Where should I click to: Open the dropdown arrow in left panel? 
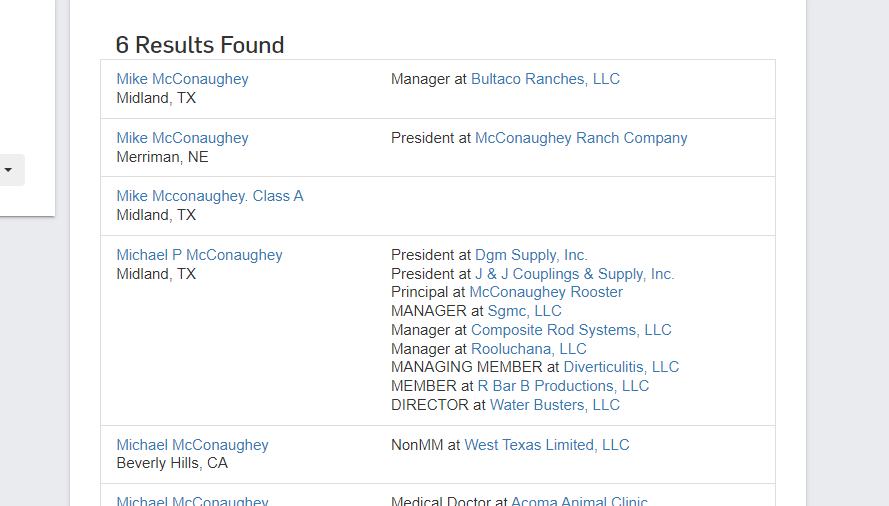pyautogui.click(x=9, y=170)
